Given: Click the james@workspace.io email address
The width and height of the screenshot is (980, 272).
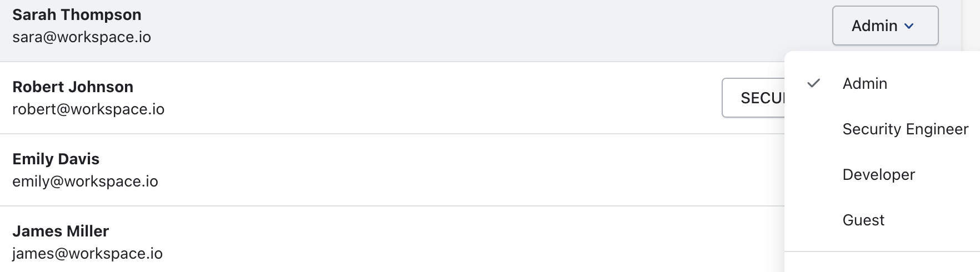Looking at the screenshot, I should (87, 254).
